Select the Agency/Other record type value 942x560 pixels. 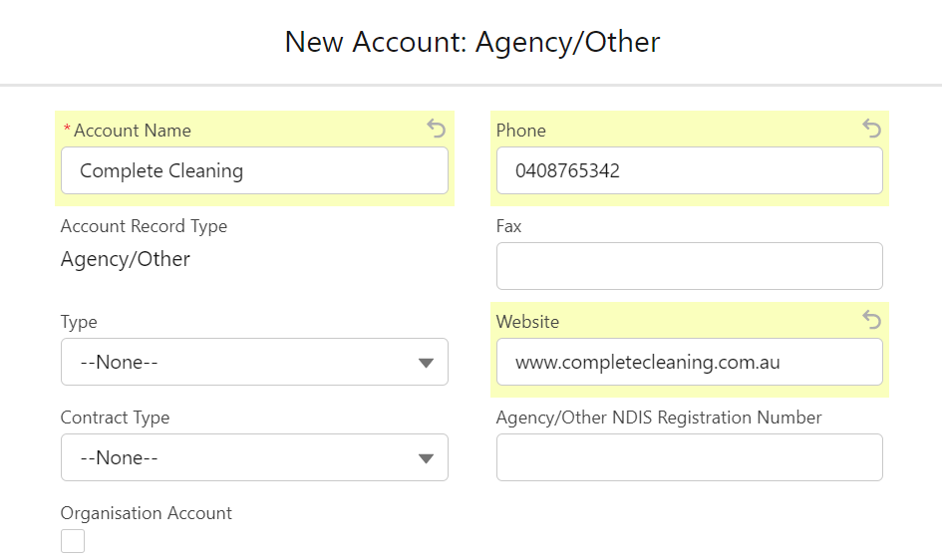tap(125, 259)
